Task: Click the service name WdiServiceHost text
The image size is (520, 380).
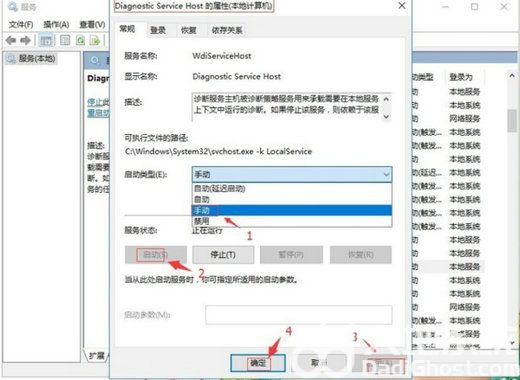Action: 222,56
